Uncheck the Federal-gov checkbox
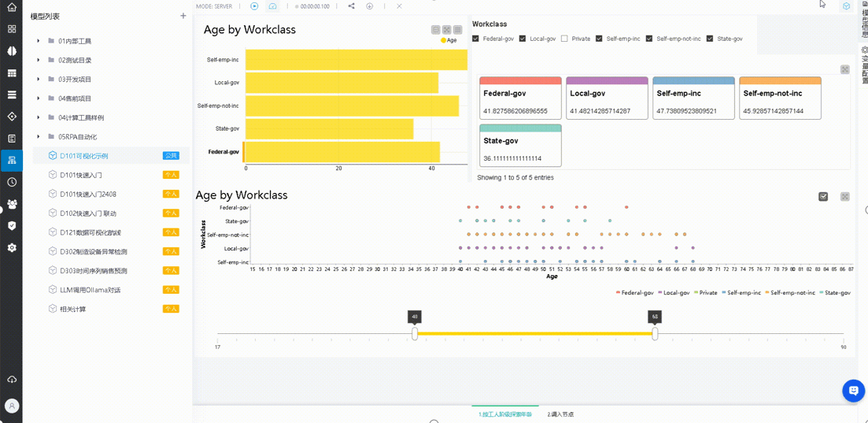Viewport: 868px width, 423px height. pyautogui.click(x=475, y=39)
